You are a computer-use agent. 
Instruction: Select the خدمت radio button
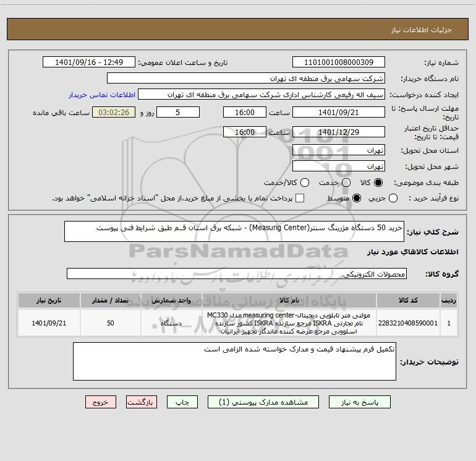click(346, 183)
